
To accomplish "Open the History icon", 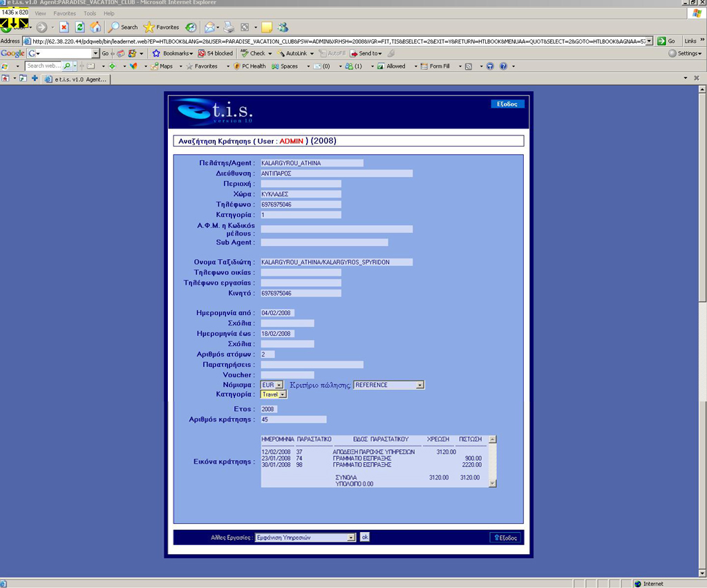I will [x=191, y=28].
